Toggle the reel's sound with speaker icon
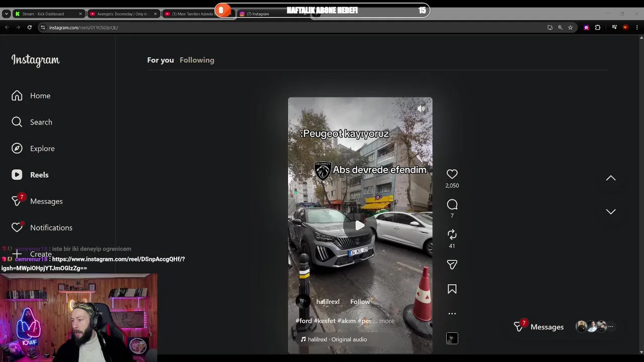 (421, 108)
